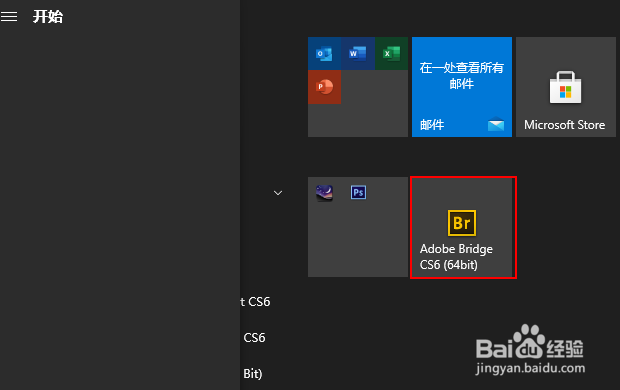The image size is (620, 390).
Task: Select the app list entry reading 'CS6'
Action: coord(254,338)
